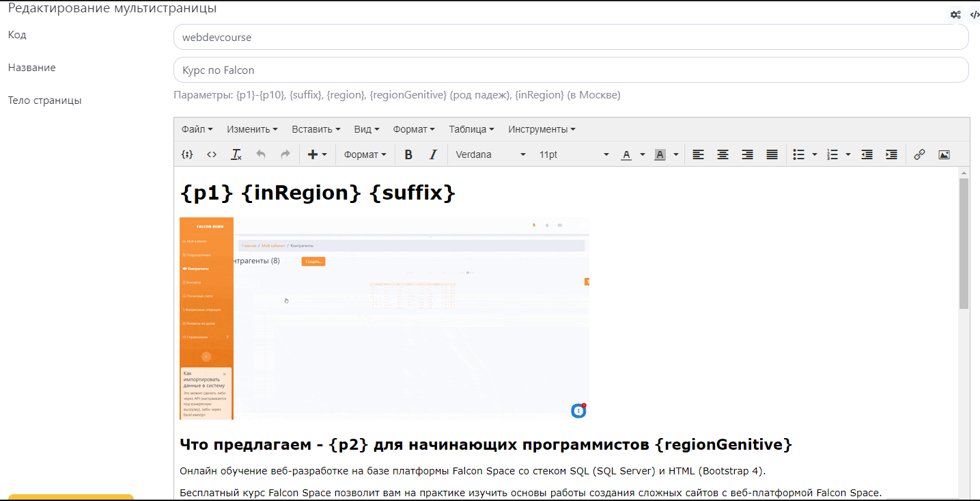The width and height of the screenshot is (980, 501).
Task: Click the curly braces template icon
Action: [186, 154]
